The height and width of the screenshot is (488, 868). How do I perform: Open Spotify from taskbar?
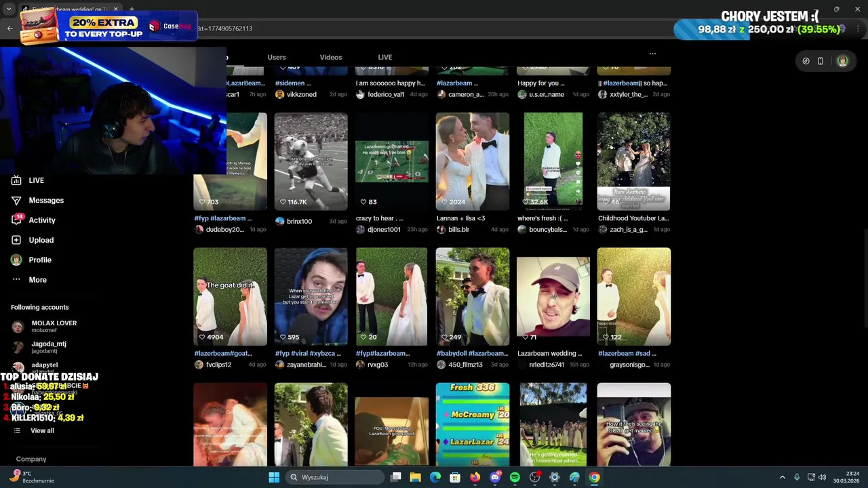[515, 477]
